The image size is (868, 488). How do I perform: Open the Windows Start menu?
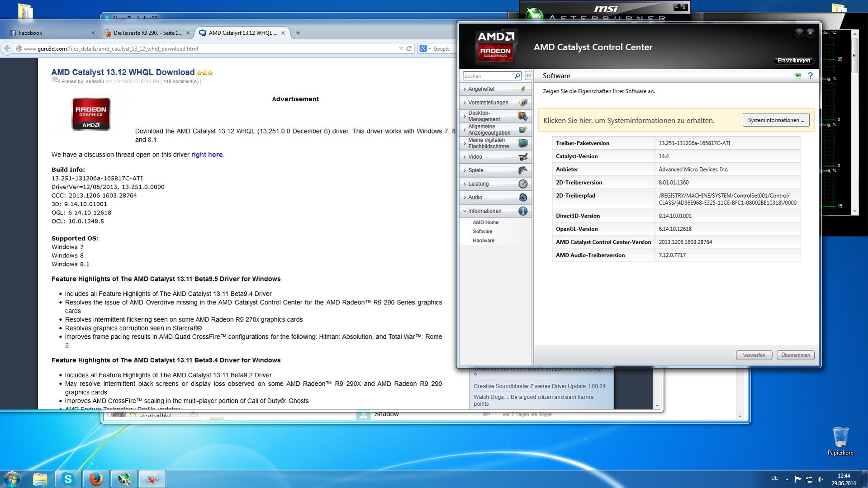point(12,479)
